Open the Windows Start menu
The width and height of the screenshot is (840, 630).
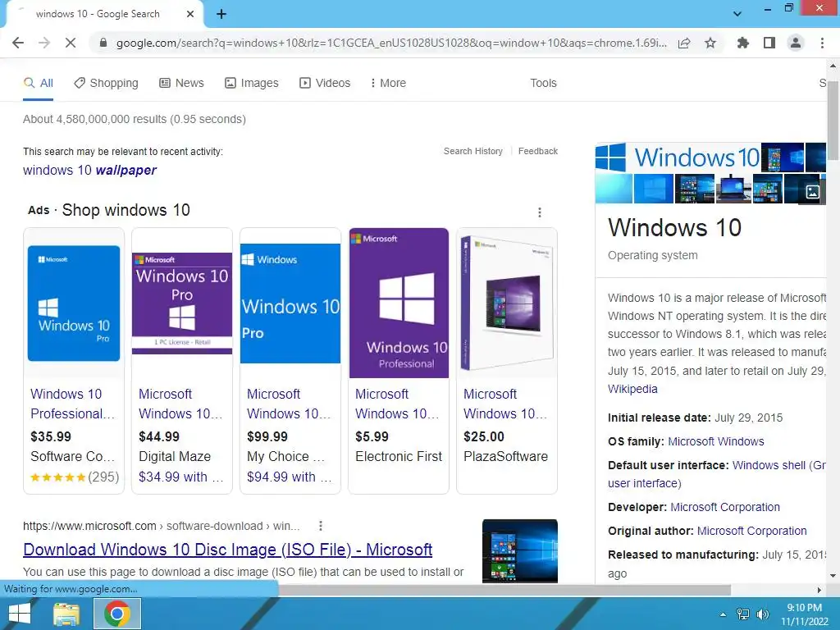(20, 614)
